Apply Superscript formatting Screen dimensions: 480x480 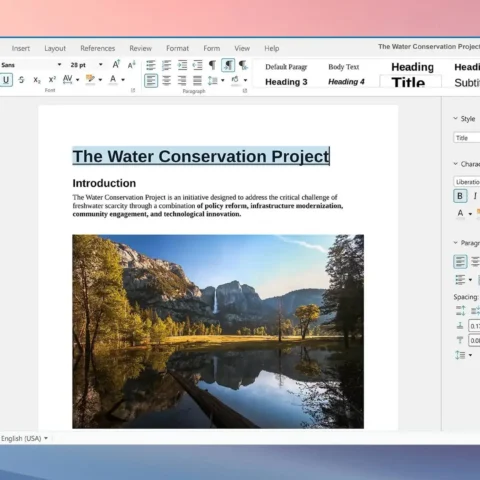(52, 80)
